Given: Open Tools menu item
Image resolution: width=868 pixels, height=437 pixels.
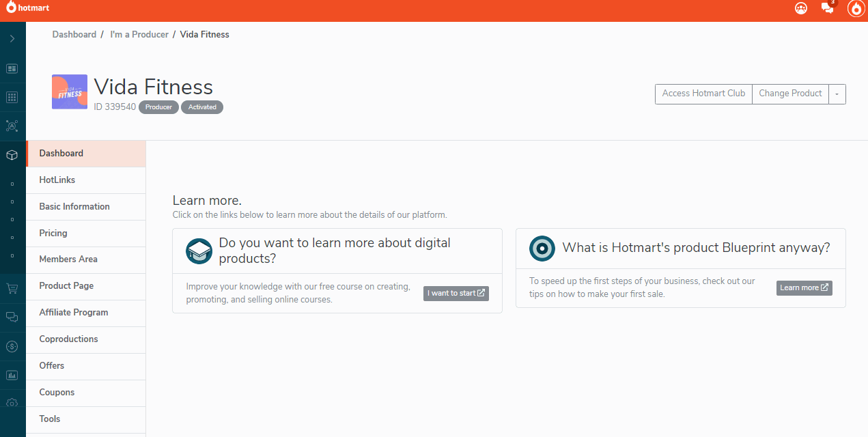Looking at the screenshot, I should (x=86, y=419).
